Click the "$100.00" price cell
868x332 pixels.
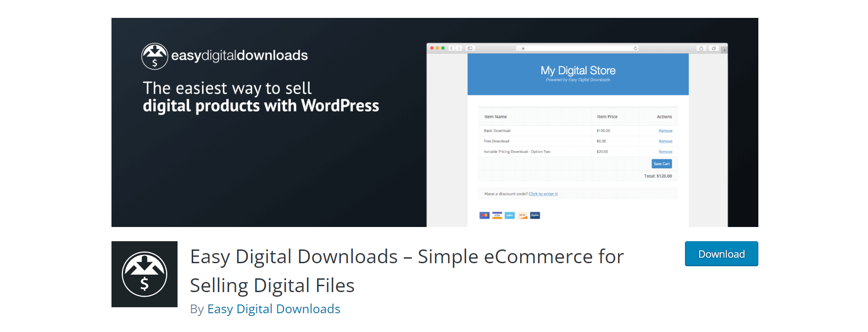click(x=603, y=131)
